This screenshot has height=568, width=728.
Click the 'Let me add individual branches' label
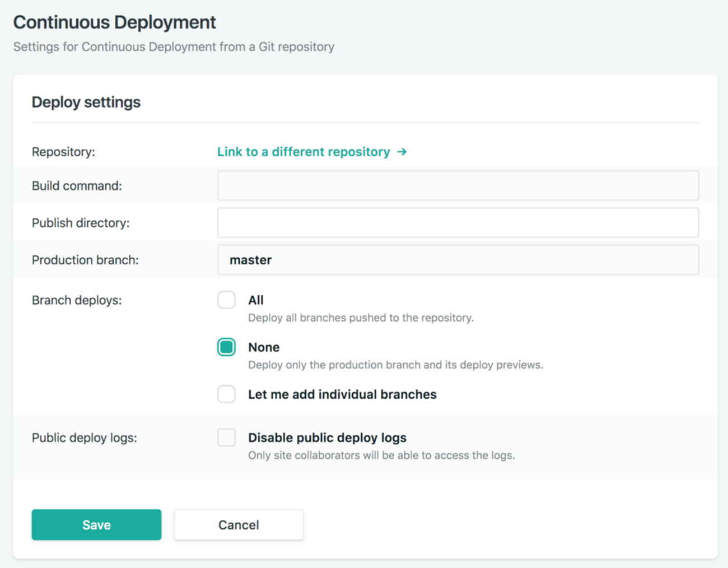pyautogui.click(x=342, y=394)
